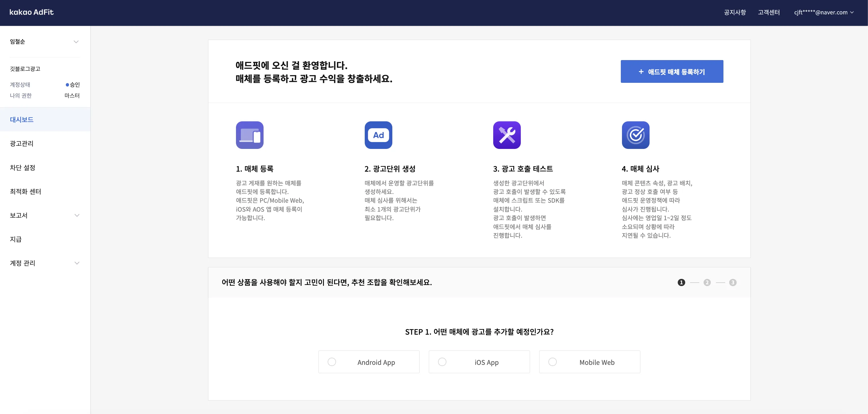Click the 3. 광고 호출 테스트 heading
Viewport: 868px width, 414px height.
[523, 168]
